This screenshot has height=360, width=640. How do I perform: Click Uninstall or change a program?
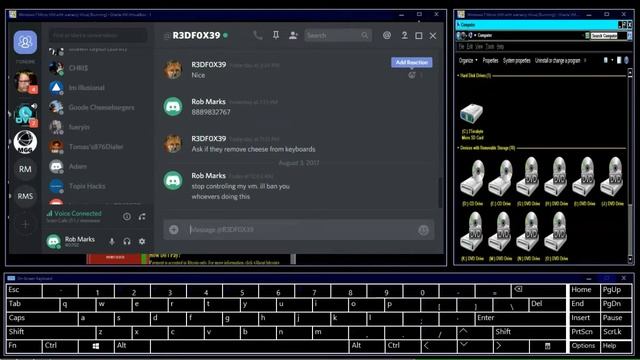[x=557, y=60]
